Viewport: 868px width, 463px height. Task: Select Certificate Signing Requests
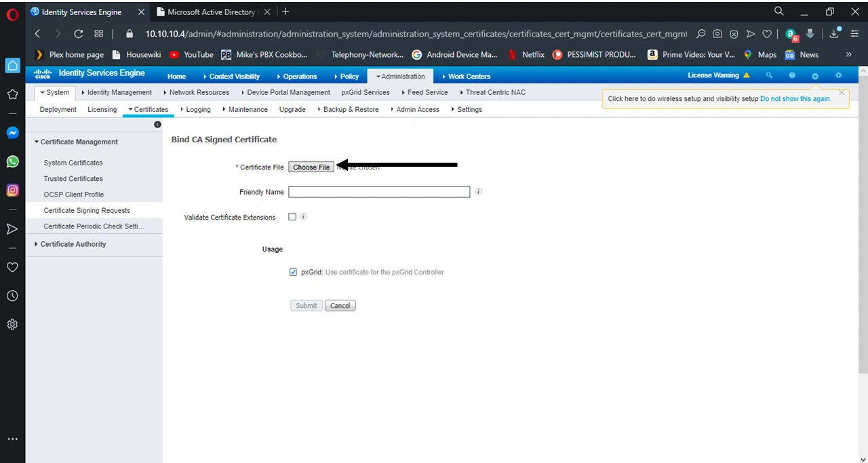(87, 211)
